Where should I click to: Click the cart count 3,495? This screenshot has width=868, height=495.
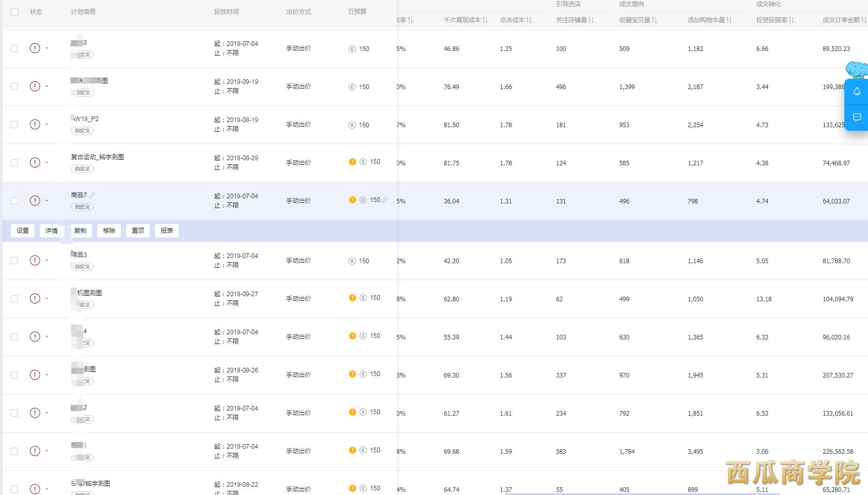696,452
